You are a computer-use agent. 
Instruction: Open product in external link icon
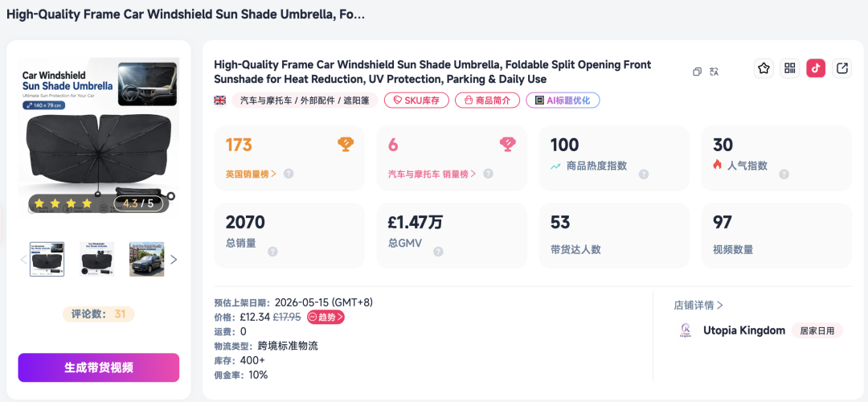(842, 68)
